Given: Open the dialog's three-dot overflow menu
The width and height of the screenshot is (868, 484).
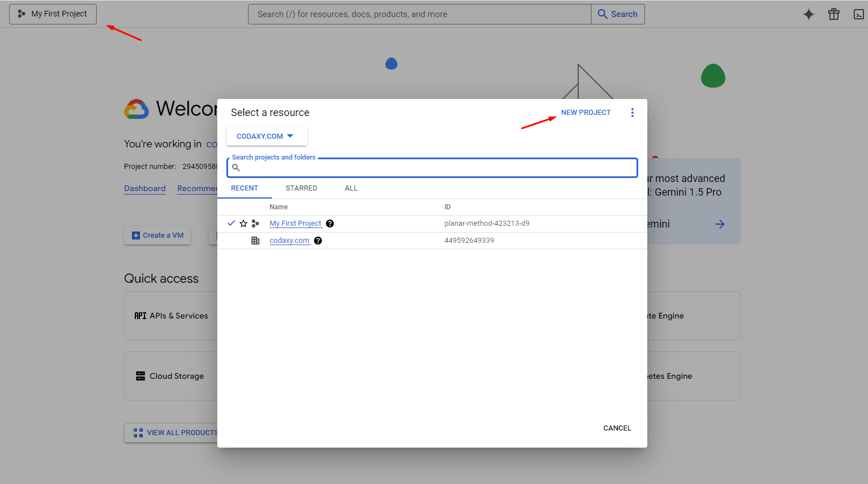Looking at the screenshot, I should coord(632,112).
